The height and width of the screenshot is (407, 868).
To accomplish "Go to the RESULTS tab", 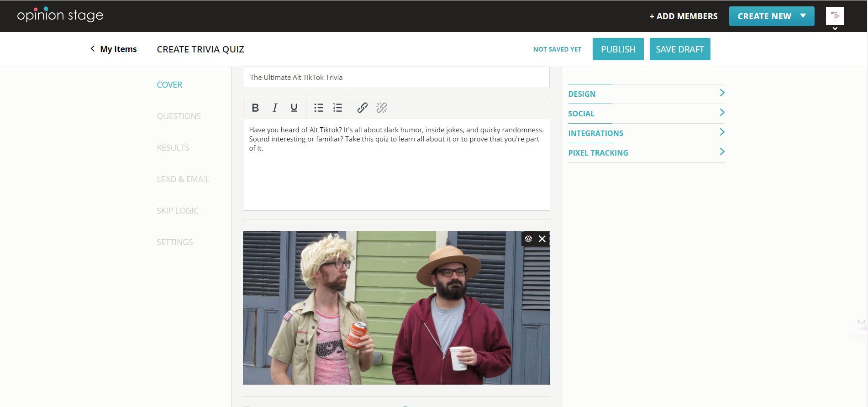I will point(173,148).
